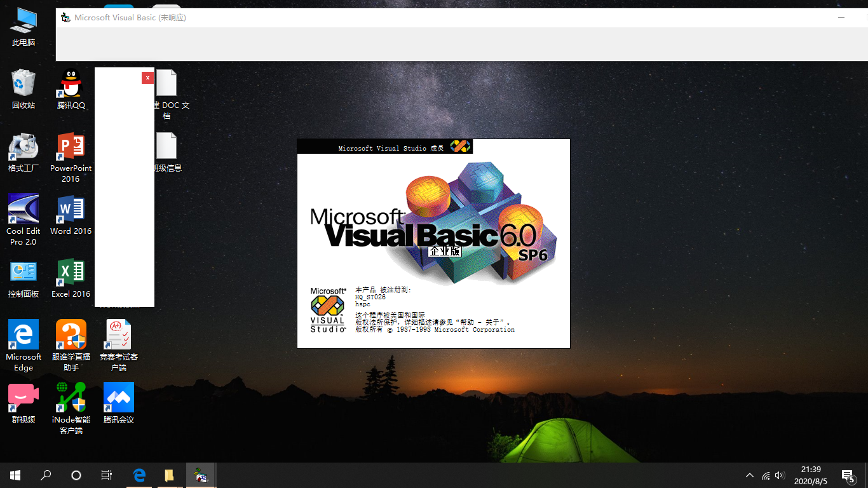
Task: Launch Edge from the taskbar
Action: tap(139, 475)
